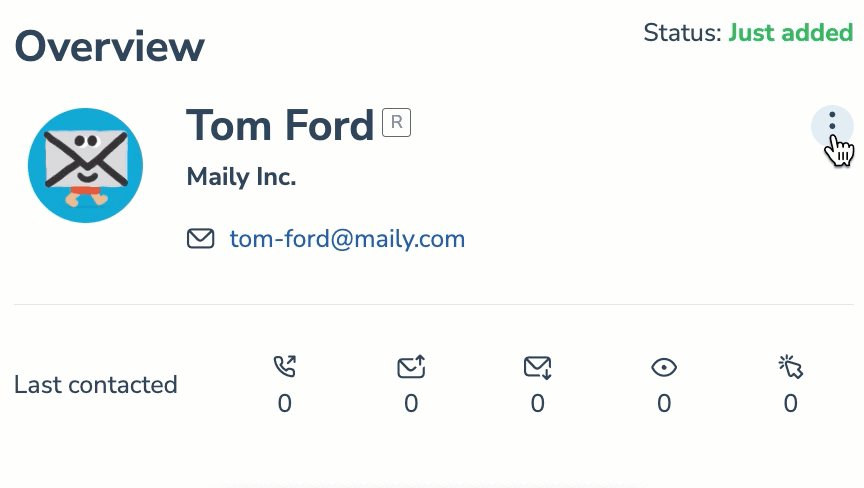Select the Tom Ford contact name

280,126
